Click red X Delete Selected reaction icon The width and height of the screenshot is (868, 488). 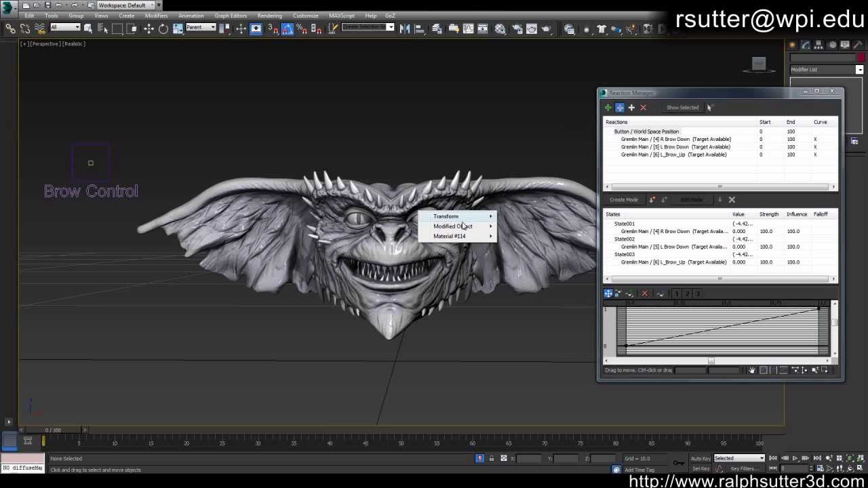(643, 107)
